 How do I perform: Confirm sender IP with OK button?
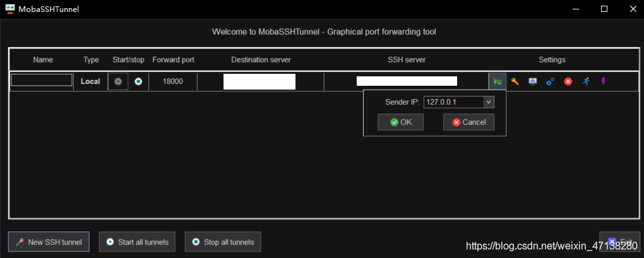(400, 122)
